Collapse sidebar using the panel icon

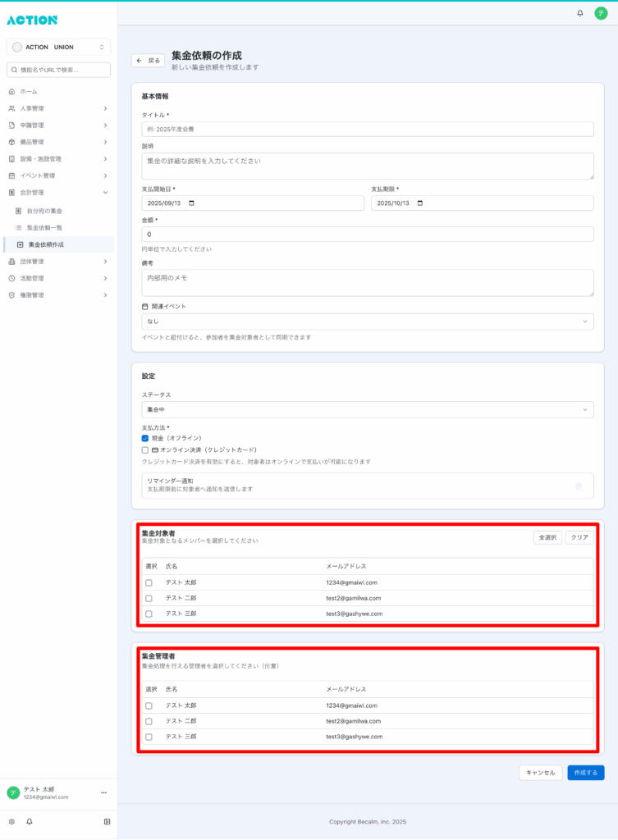[107, 821]
